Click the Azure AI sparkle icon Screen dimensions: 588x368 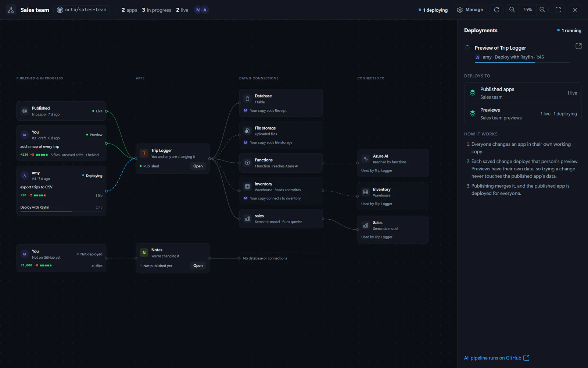click(x=365, y=159)
